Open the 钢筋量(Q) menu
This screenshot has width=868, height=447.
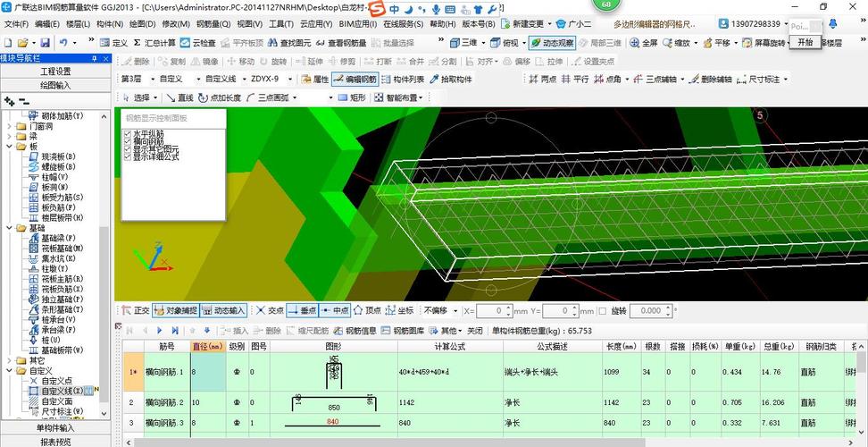pyautogui.click(x=213, y=24)
